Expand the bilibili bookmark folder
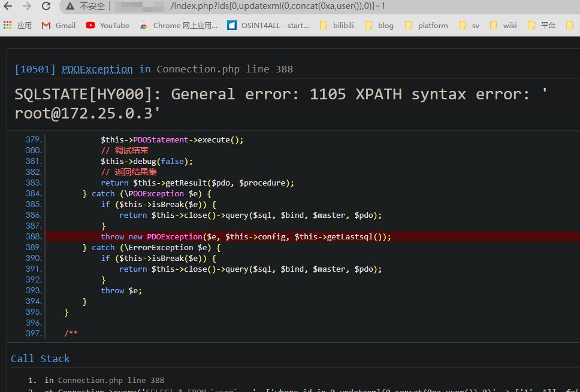Viewport: 580px width, 392px height. pos(339,25)
